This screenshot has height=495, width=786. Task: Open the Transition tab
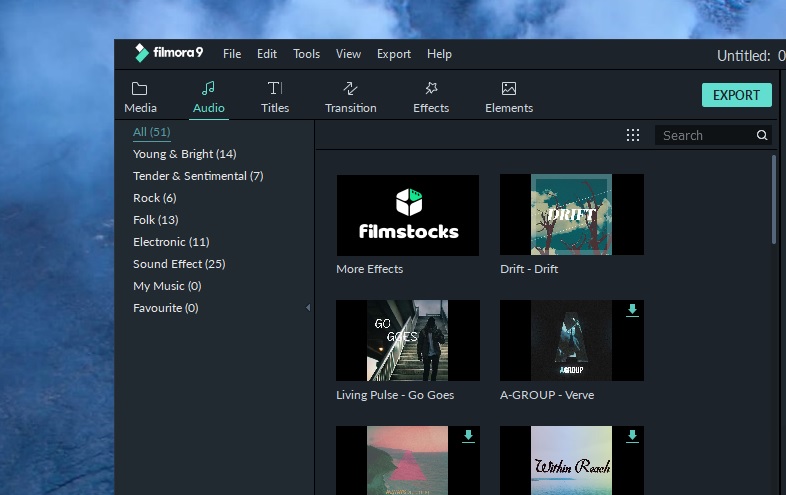(x=350, y=97)
